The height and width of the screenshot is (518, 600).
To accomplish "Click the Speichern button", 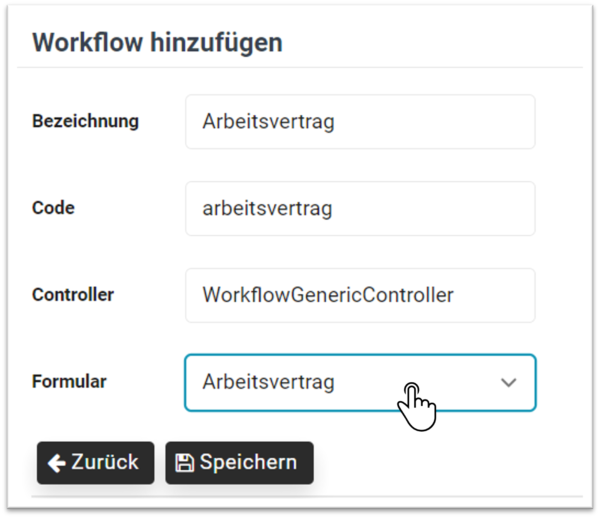I will [240, 463].
